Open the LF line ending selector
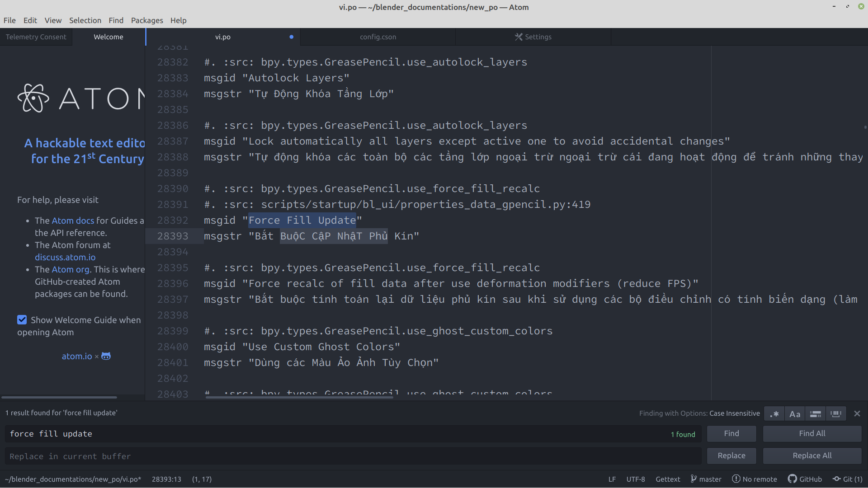Image resolution: width=868 pixels, height=488 pixels. pos(612,479)
